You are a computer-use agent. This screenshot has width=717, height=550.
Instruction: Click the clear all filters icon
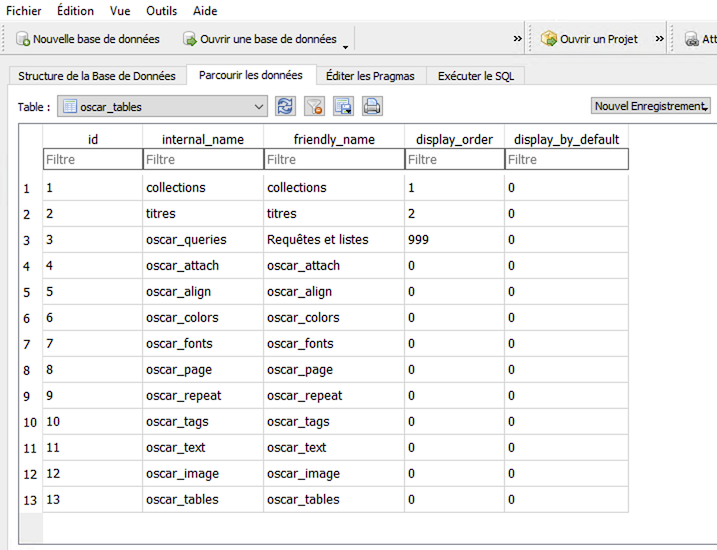(x=314, y=106)
